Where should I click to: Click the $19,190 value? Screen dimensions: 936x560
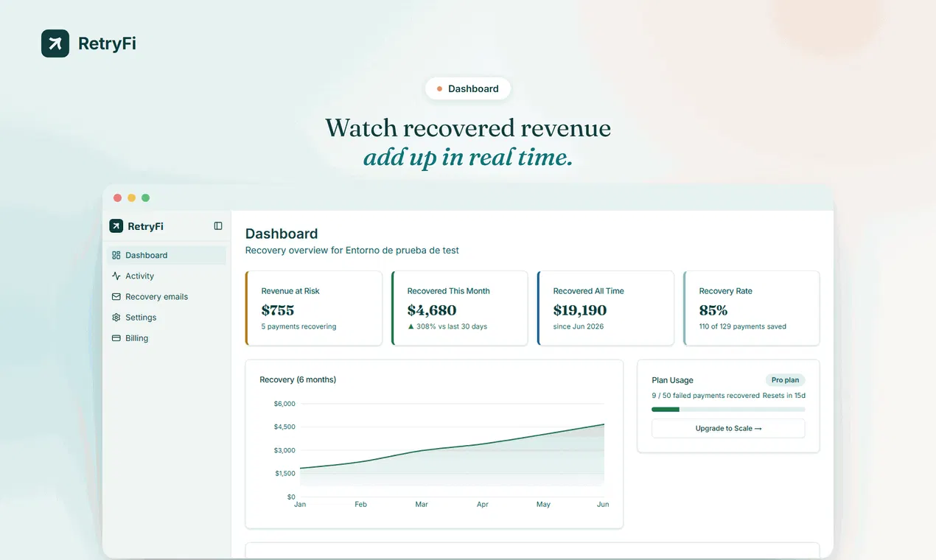(x=580, y=310)
